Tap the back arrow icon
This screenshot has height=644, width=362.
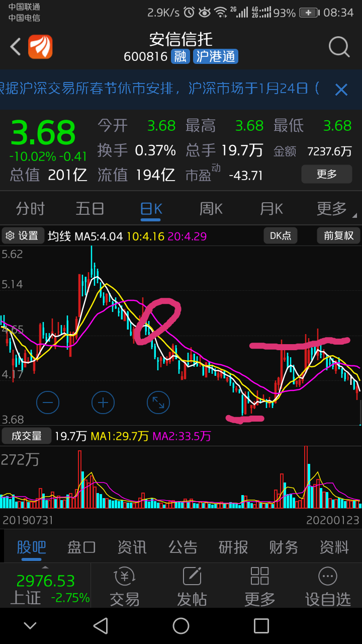click(x=16, y=47)
